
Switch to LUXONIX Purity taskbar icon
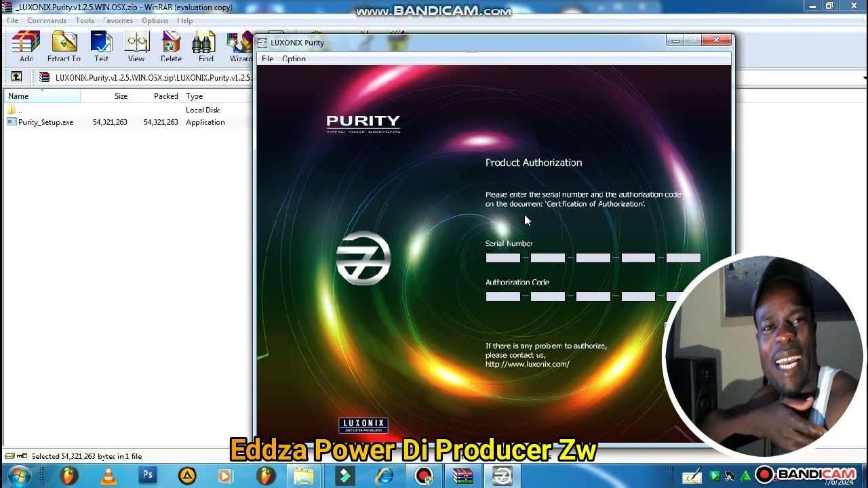point(502,476)
